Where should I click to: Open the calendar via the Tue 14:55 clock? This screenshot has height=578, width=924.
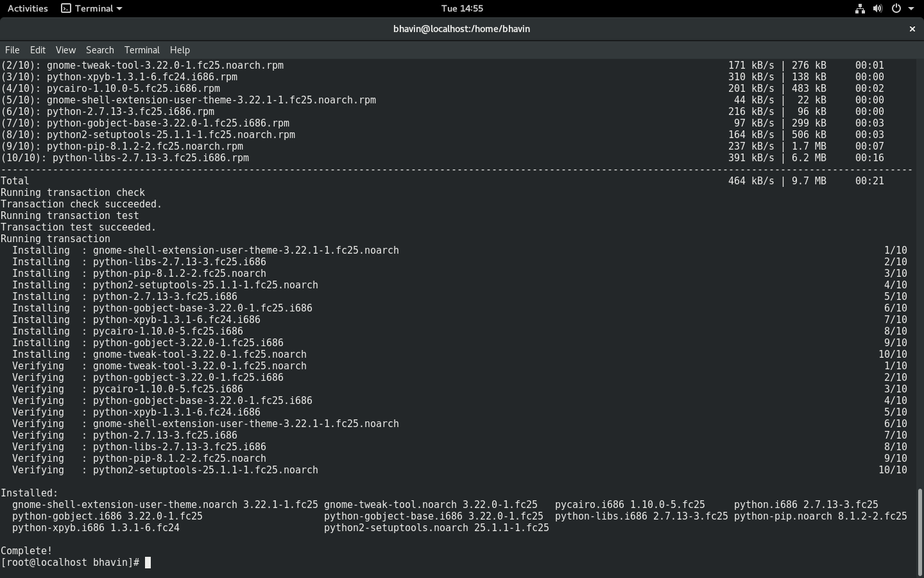pyautogui.click(x=461, y=8)
